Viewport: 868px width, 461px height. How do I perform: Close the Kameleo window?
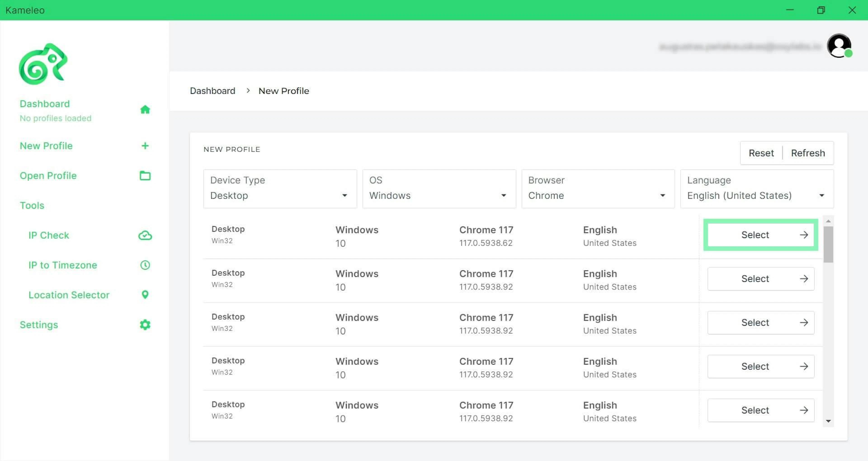coord(852,10)
